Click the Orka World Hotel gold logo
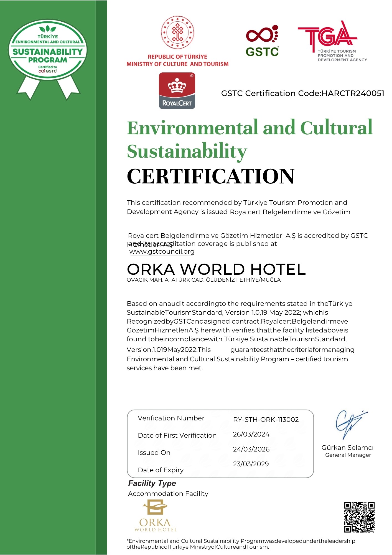The image size is (392, 555). point(155,516)
